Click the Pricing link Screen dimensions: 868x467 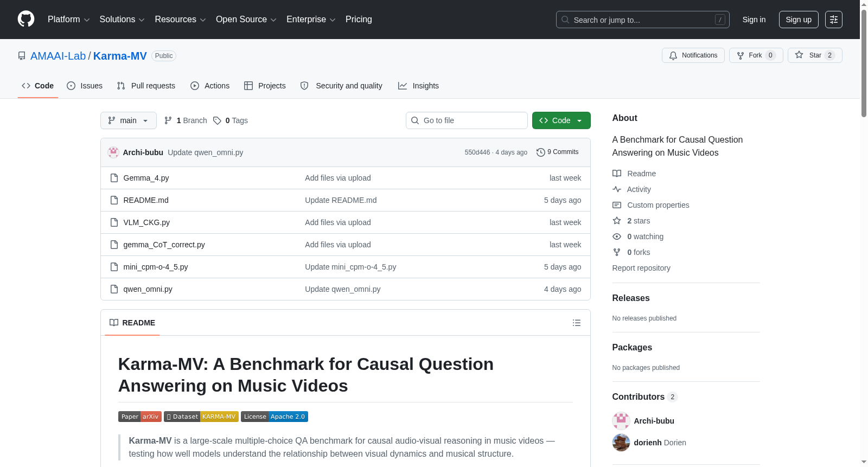(359, 20)
